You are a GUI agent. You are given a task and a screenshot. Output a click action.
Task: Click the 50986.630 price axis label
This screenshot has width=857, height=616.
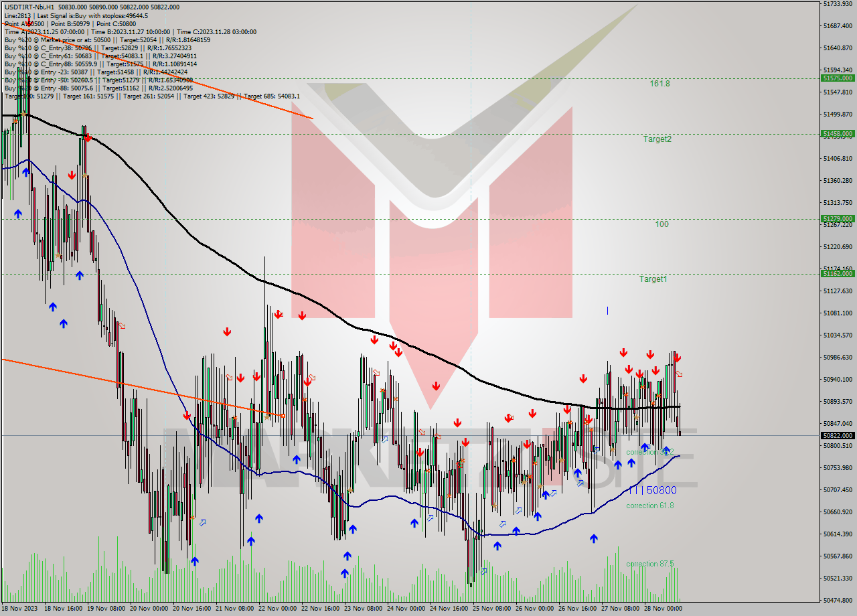pos(837,358)
